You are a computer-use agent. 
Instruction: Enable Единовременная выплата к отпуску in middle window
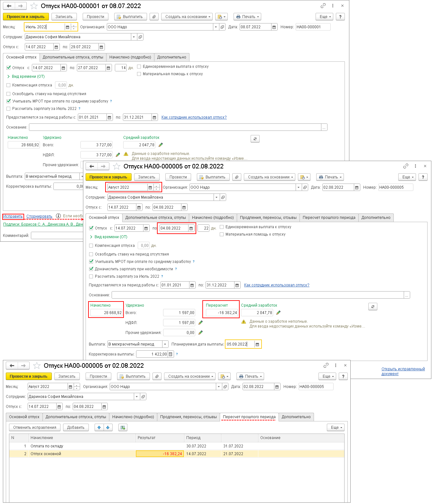[222, 227]
